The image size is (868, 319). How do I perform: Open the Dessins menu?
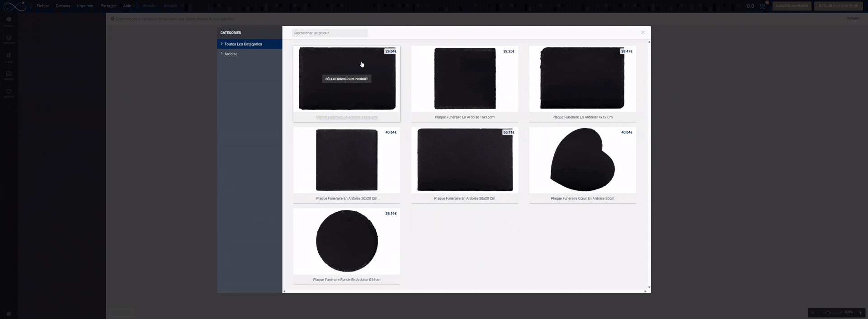(x=63, y=6)
